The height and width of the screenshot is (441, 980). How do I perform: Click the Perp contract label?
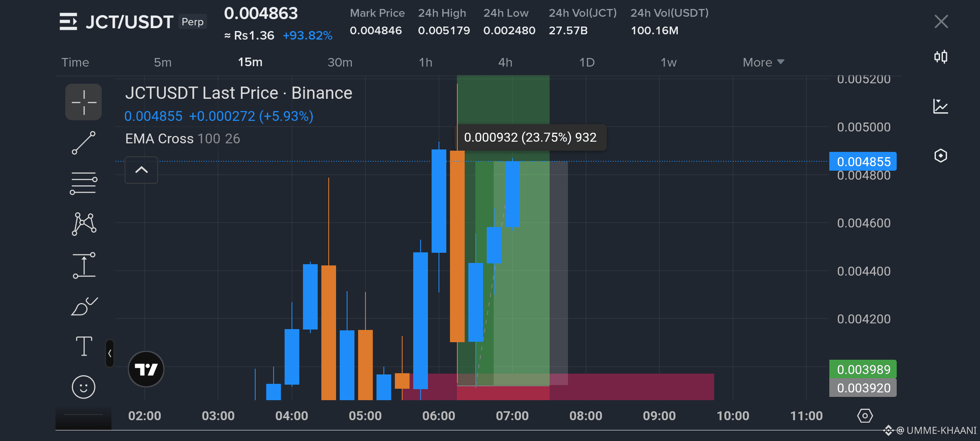click(192, 22)
